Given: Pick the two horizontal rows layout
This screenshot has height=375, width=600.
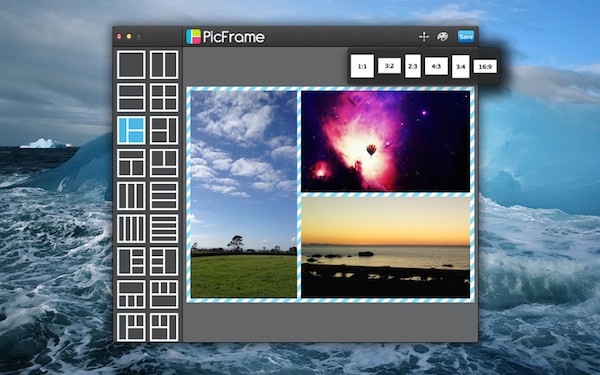Looking at the screenshot, I should click(131, 98).
